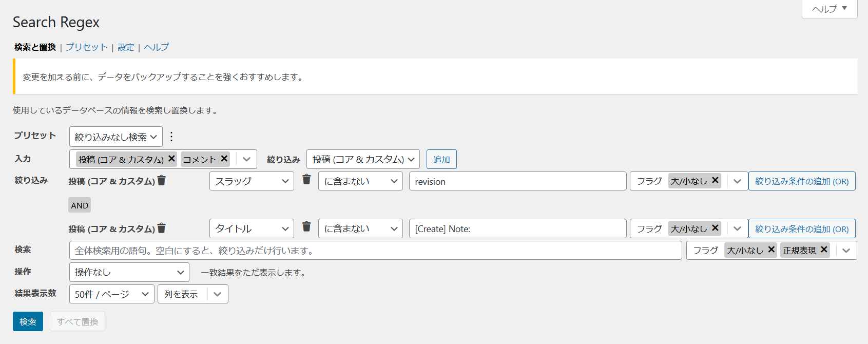
Task: Delete the タイトル filter row with trash icon
Action: pyautogui.click(x=306, y=226)
